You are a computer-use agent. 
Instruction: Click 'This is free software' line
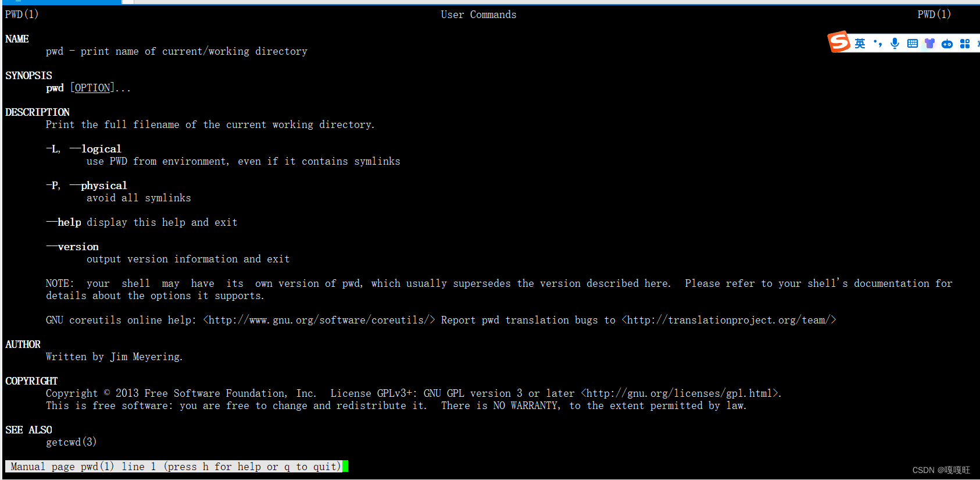(396, 406)
